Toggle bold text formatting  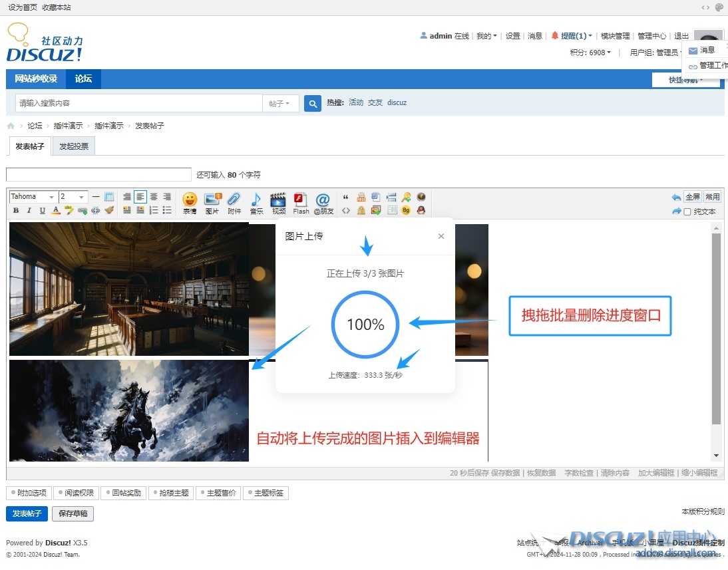[x=16, y=211]
